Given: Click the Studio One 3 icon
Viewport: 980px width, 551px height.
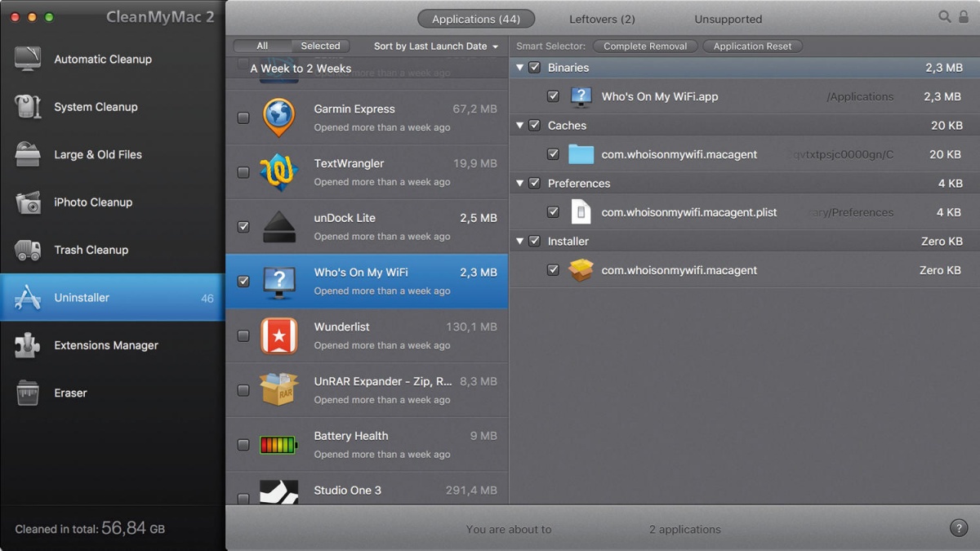Looking at the screenshot, I should (x=278, y=492).
